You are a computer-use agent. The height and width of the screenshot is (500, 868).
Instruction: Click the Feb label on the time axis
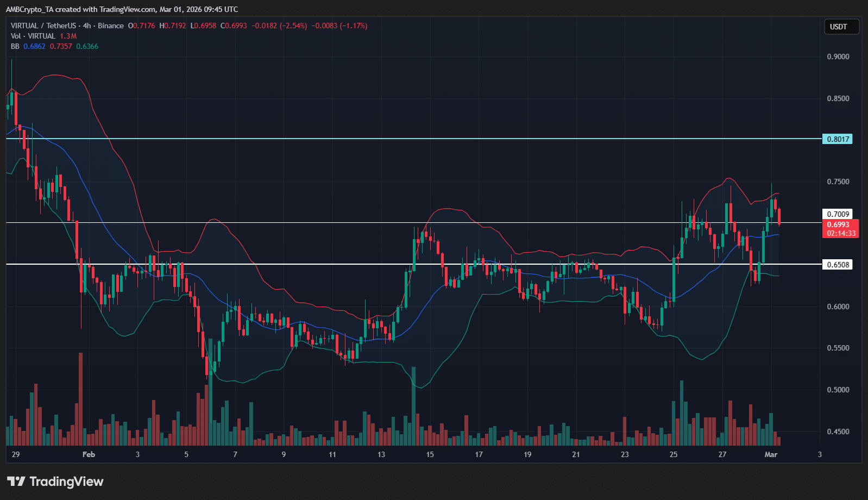point(89,454)
